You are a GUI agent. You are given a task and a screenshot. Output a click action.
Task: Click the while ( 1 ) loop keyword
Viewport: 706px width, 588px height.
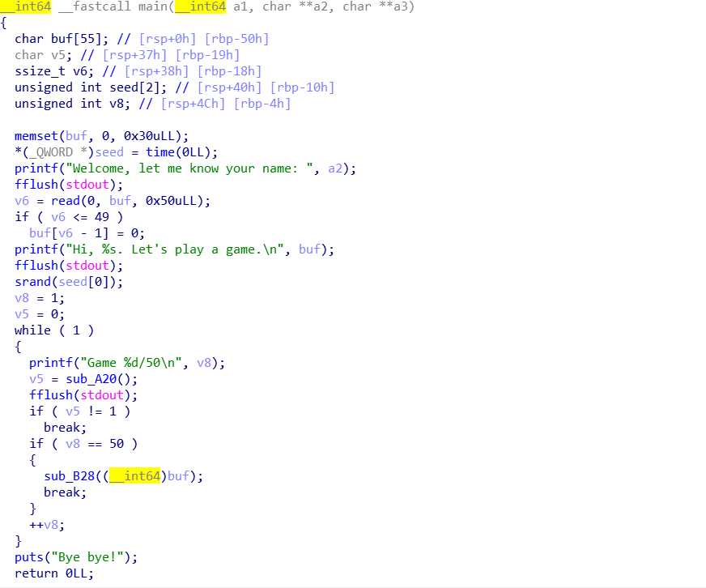point(32,330)
